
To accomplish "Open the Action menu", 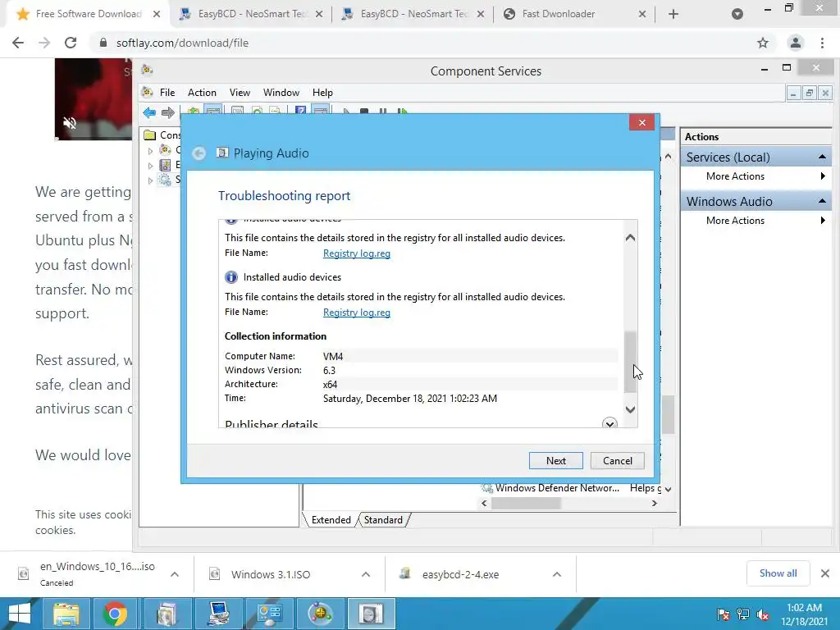I will (202, 93).
